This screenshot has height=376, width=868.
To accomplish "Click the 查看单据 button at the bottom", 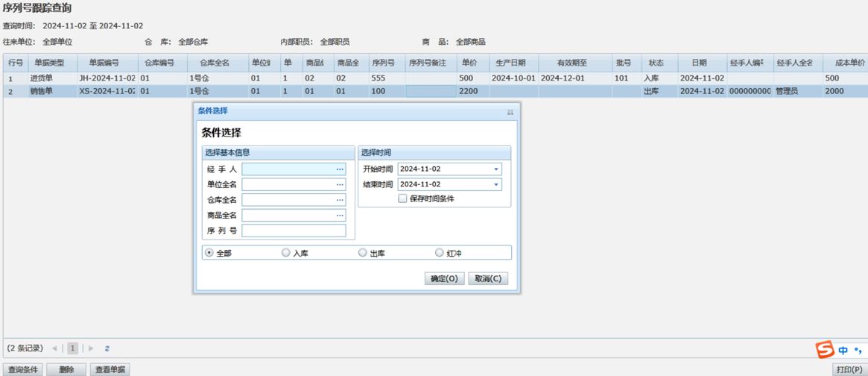I will click(x=110, y=369).
